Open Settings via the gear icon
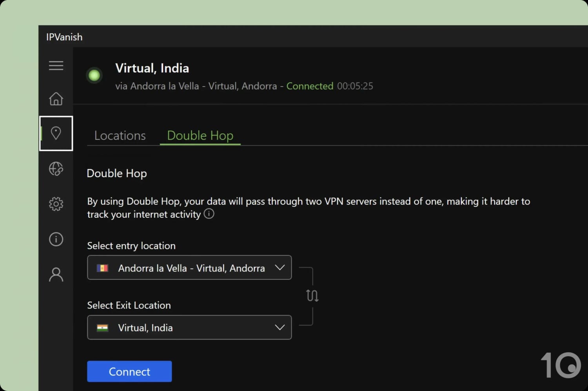The height and width of the screenshot is (391, 588). pyautogui.click(x=56, y=204)
